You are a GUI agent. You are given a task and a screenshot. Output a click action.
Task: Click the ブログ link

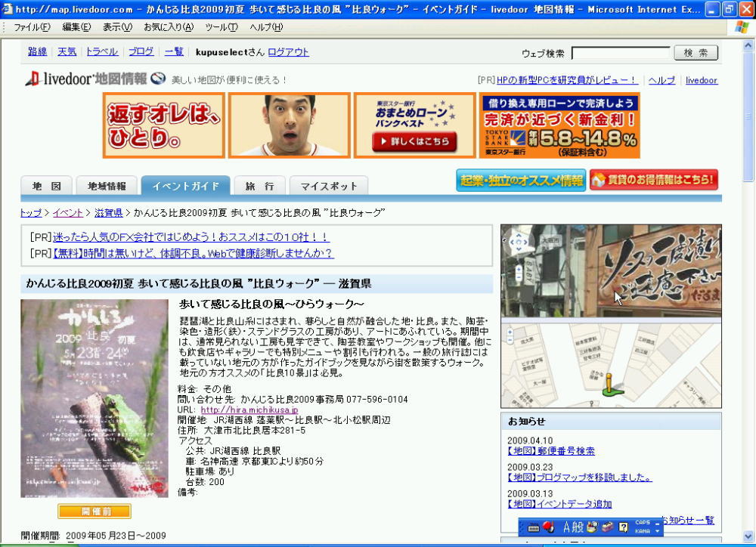(x=141, y=51)
